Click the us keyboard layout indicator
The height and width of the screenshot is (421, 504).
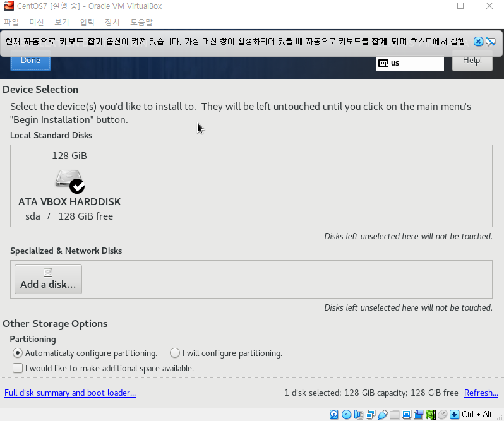(x=410, y=63)
